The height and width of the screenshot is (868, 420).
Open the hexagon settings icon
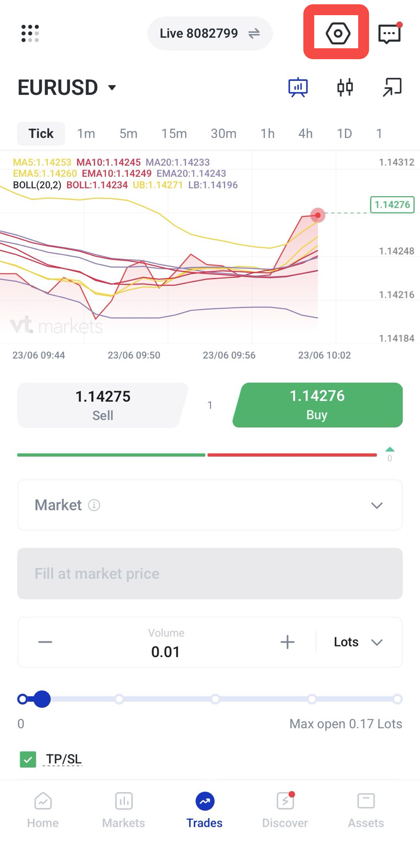pos(338,33)
